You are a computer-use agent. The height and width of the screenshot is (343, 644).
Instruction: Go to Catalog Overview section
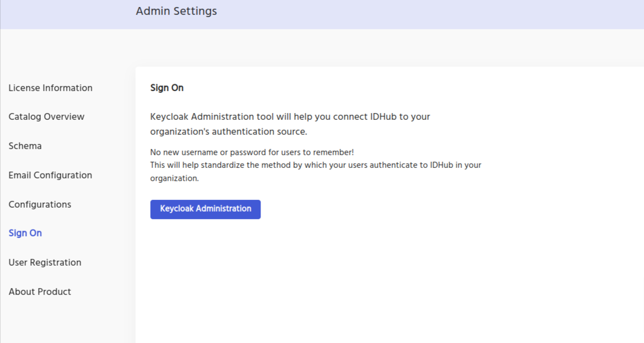pos(46,117)
